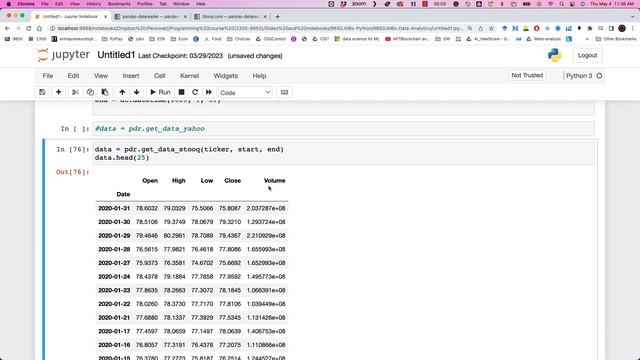Open Wi-Fi status in menu bar
This screenshot has width=640, height=360.
551,4
